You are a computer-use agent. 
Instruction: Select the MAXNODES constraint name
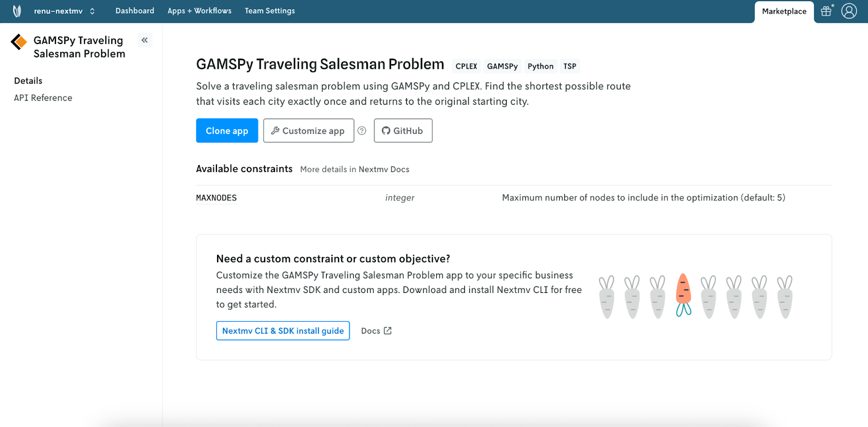coord(216,198)
